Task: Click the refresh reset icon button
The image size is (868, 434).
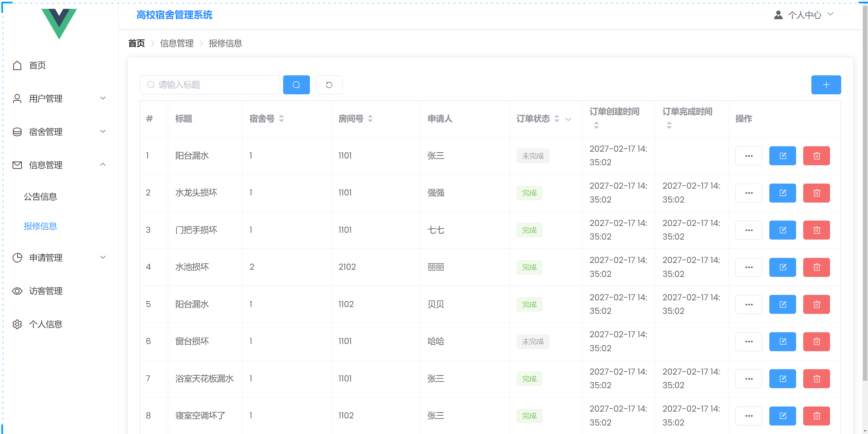Action: pyautogui.click(x=329, y=85)
